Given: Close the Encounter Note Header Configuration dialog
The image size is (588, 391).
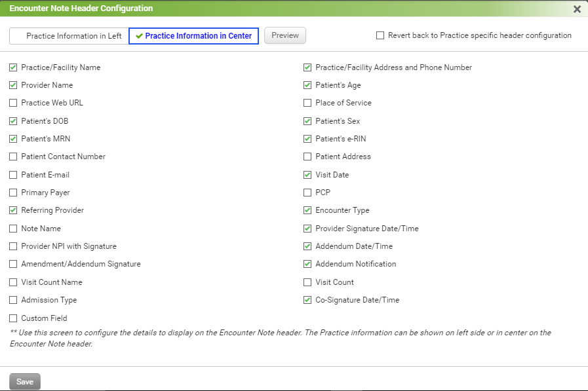Looking at the screenshot, I should pyautogui.click(x=577, y=9).
